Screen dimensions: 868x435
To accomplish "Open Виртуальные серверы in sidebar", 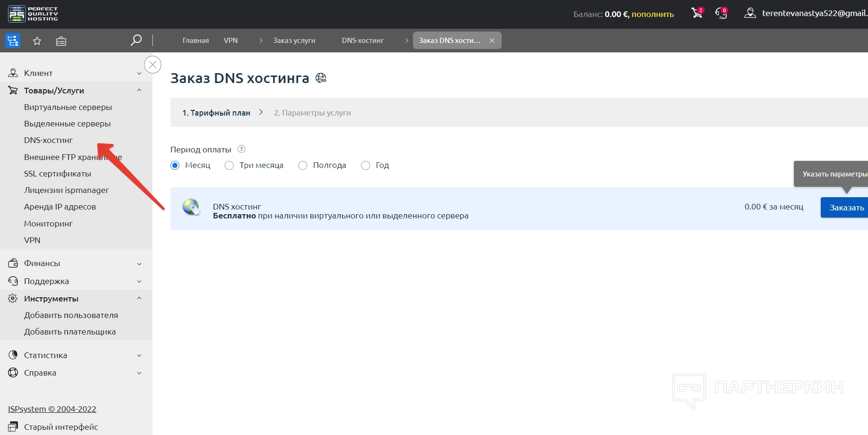I will [68, 107].
